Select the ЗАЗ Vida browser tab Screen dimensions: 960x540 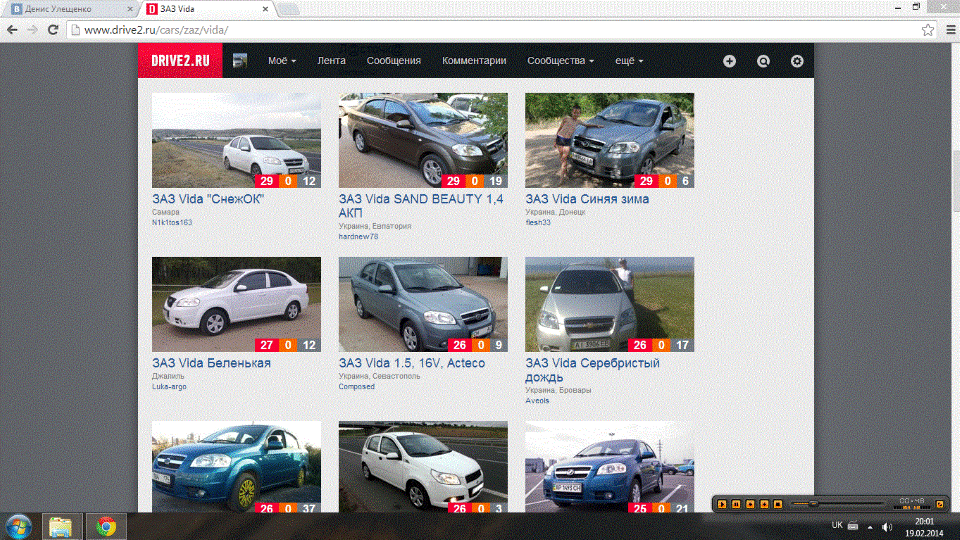tap(208, 9)
